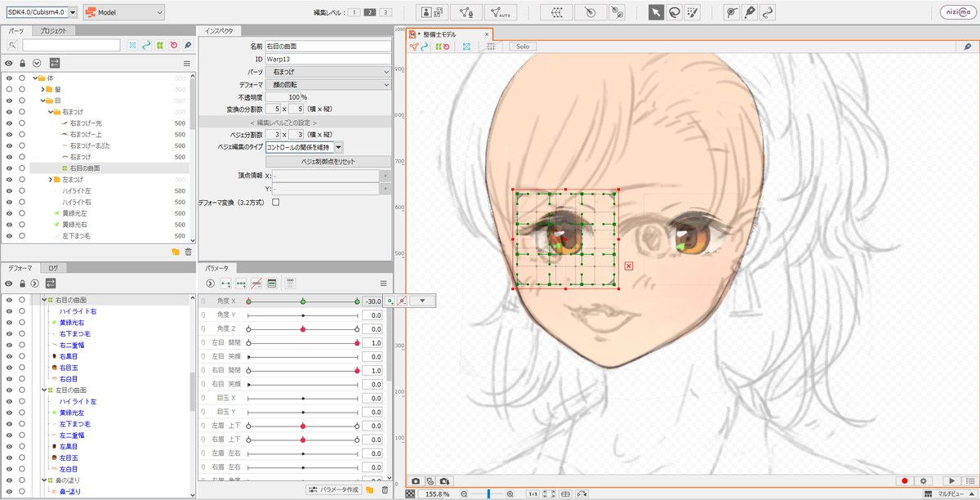The height and width of the screenshot is (500, 980).
Task: Select the pen tool in top toolbar
Action: click(751, 12)
